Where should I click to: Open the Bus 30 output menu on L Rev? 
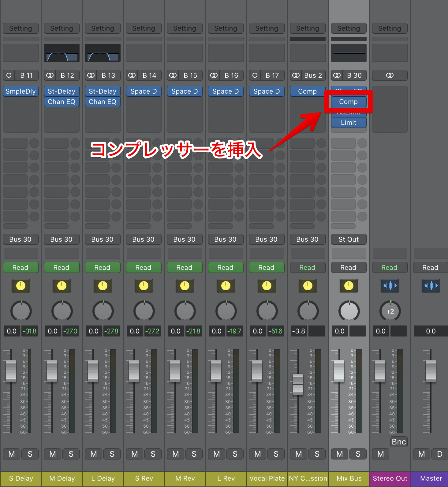[x=226, y=239]
